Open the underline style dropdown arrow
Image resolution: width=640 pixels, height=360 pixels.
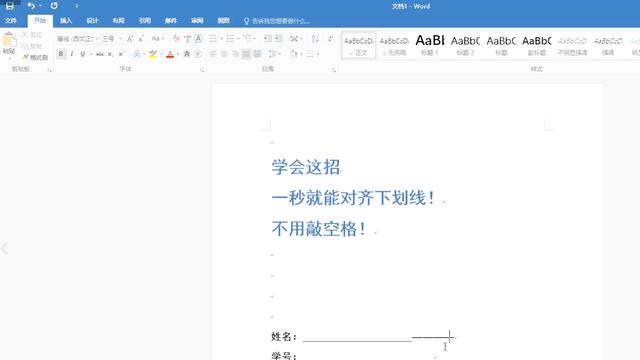pyautogui.click(x=91, y=54)
